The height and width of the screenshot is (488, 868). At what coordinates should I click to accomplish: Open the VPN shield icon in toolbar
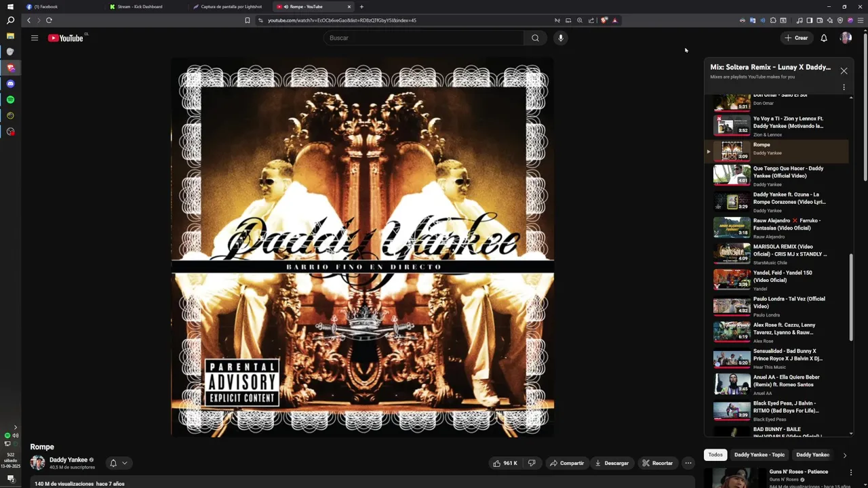tap(840, 20)
